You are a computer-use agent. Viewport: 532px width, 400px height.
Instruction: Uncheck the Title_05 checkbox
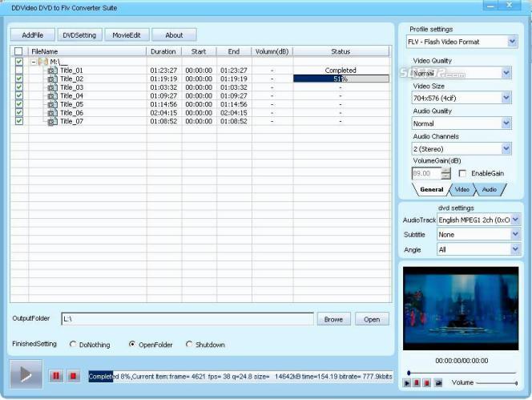click(19, 104)
